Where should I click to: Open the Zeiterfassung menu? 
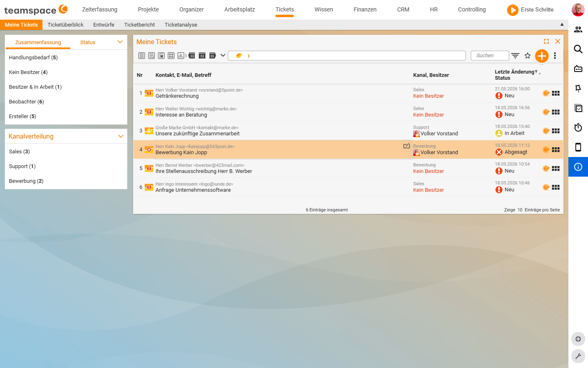[x=100, y=9]
